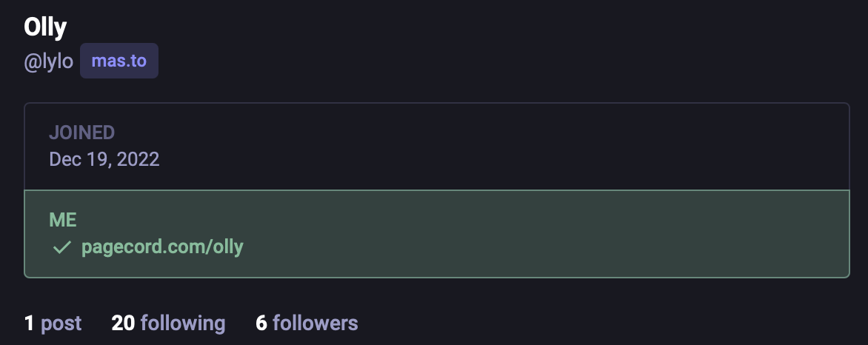Image resolution: width=868 pixels, height=345 pixels.
Task: Click the JOINED field label
Action: click(x=81, y=133)
